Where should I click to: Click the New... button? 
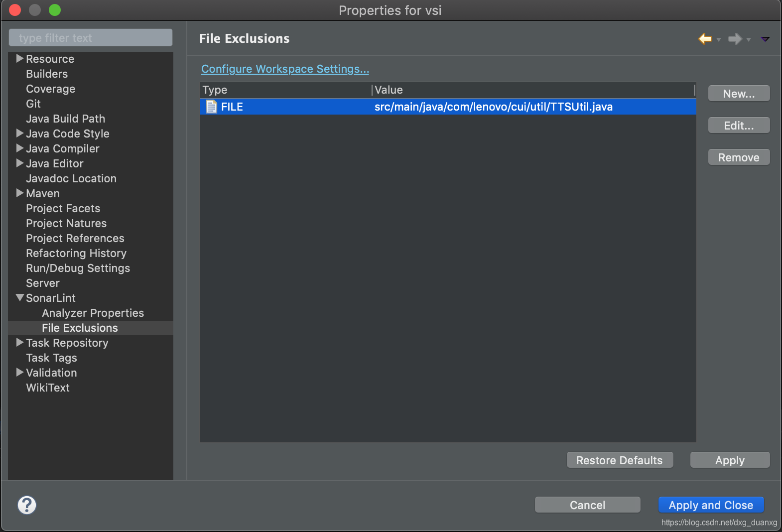click(x=739, y=94)
